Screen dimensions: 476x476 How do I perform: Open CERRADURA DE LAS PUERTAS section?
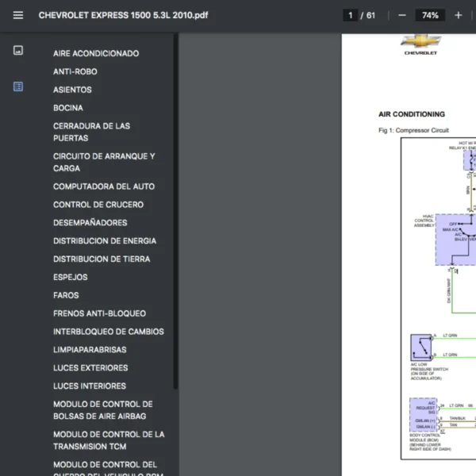[91, 132]
